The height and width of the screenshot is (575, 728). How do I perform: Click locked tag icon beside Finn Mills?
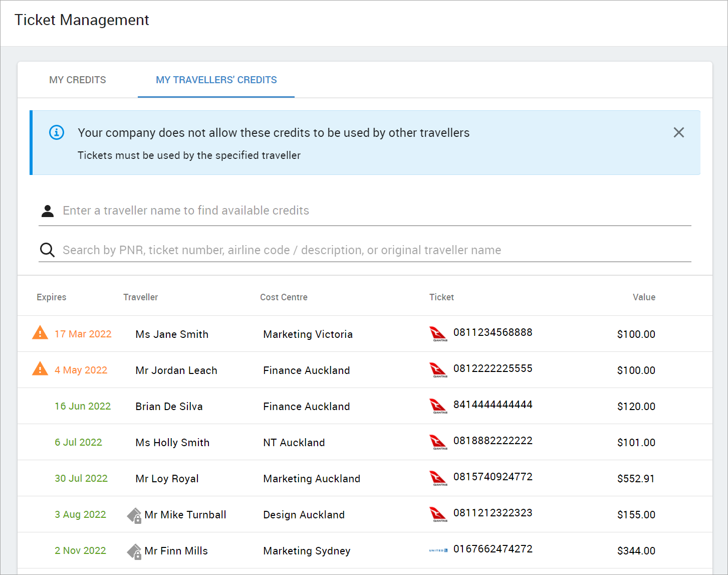(x=134, y=551)
